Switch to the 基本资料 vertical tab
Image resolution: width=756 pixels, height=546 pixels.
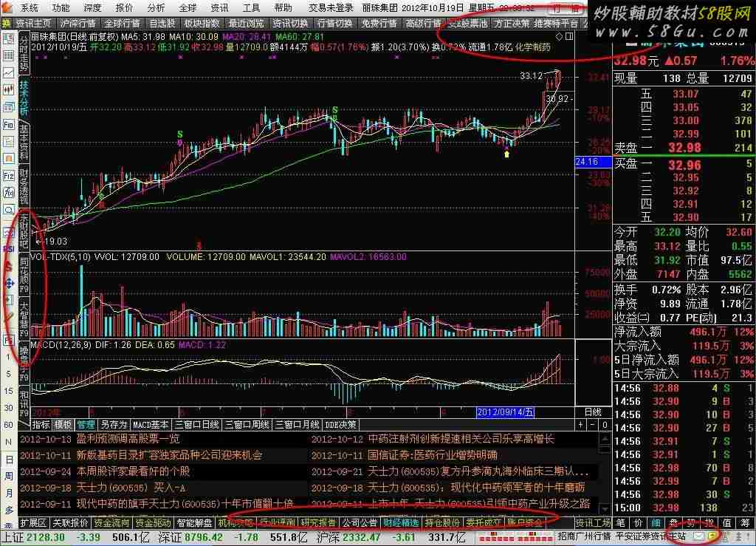coord(24,142)
